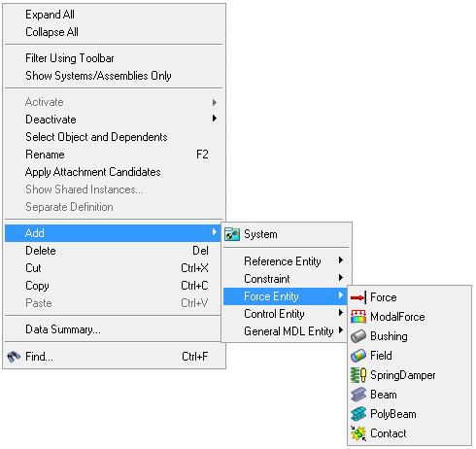Expand the Control Entity submenu arrow
476x449 pixels.
click(x=341, y=313)
